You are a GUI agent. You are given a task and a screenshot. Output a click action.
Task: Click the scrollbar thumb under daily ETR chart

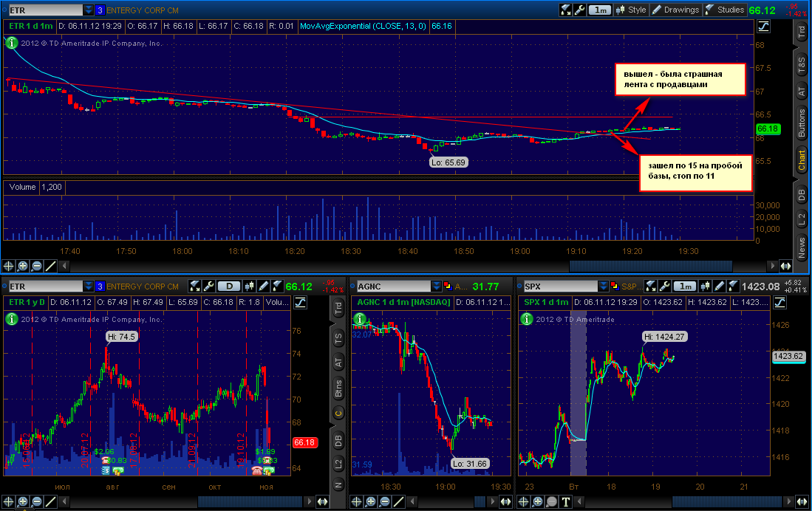[250, 501]
